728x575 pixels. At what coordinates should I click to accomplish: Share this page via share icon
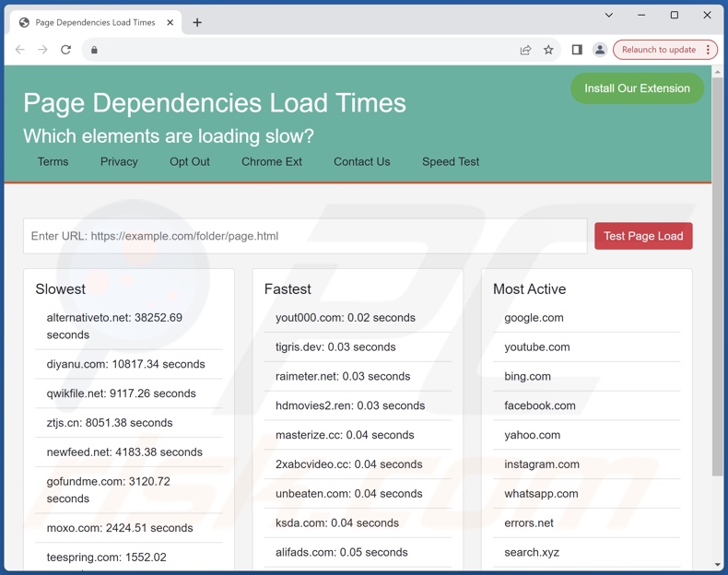525,50
